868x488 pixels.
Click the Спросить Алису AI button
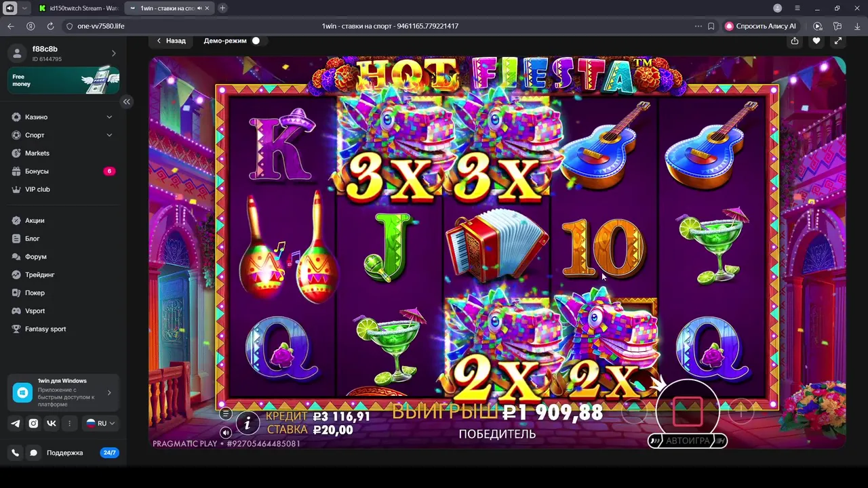(760, 26)
